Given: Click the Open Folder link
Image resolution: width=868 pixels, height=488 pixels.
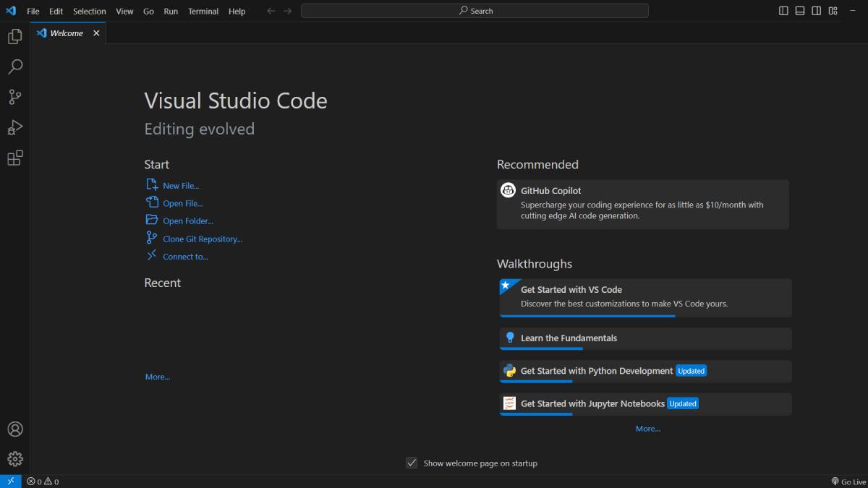Looking at the screenshot, I should (x=188, y=221).
